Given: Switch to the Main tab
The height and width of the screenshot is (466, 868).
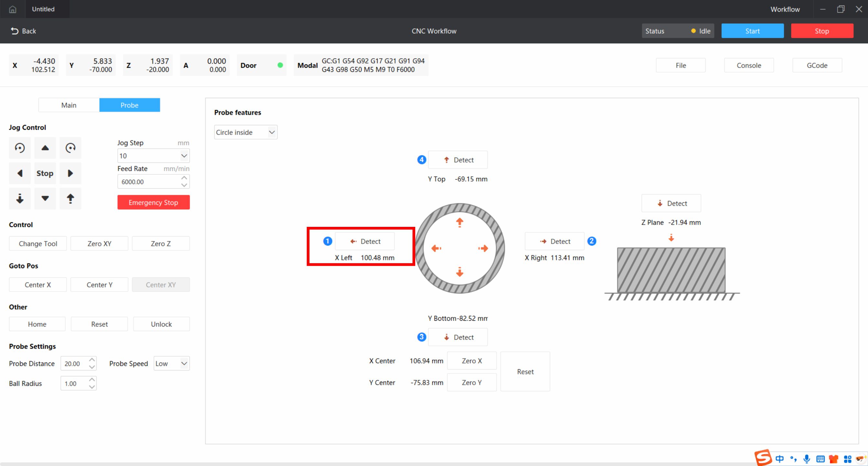Looking at the screenshot, I should click(x=69, y=105).
